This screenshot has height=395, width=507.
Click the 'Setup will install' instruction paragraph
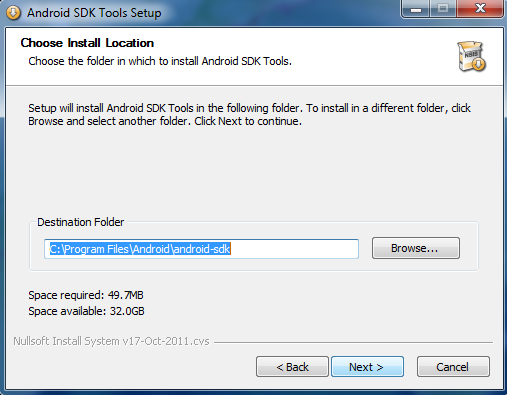[249, 115]
